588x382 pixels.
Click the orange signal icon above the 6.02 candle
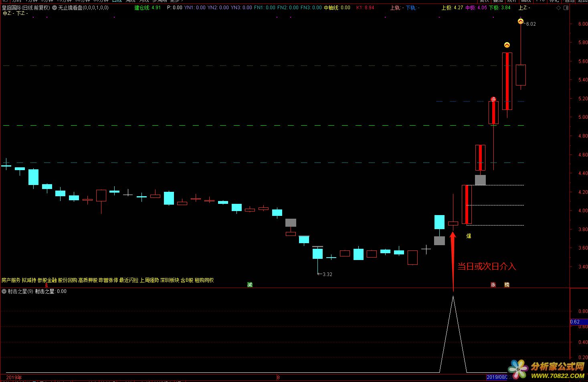point(521,21)
